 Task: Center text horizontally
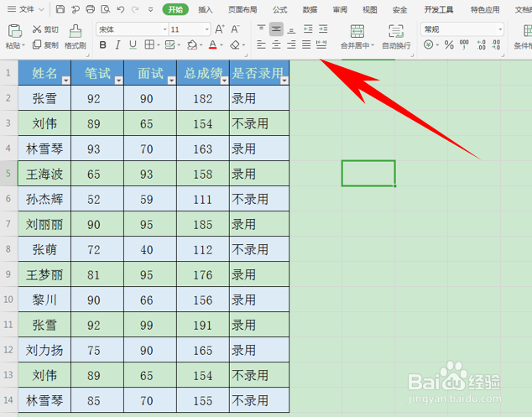(x=277, y=44)
